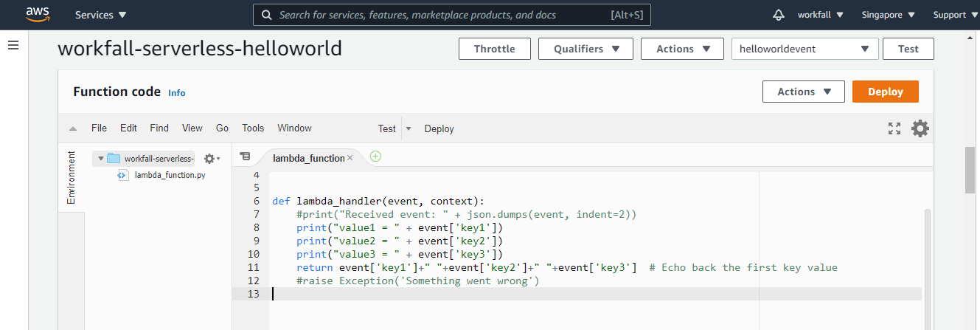The height and width of the screenshot is (330, 980).
Task: Click the print value3 code line
Action: [x=400, y=254]
